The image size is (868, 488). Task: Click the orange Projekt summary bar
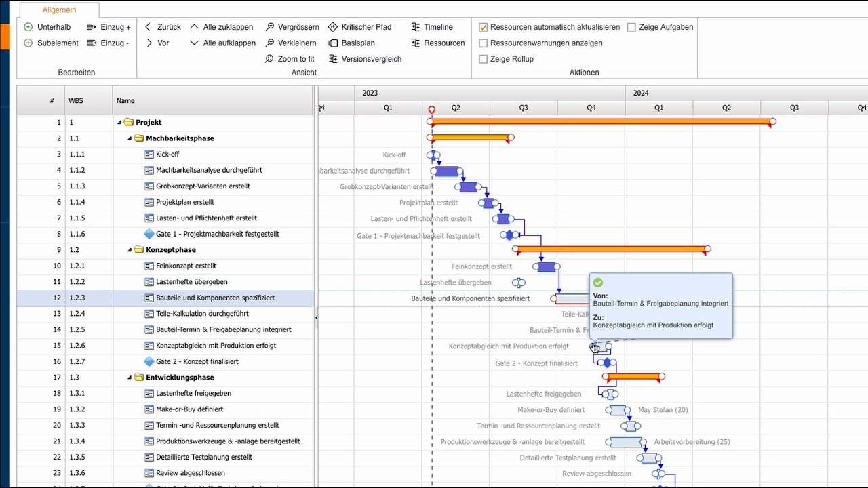600,122
